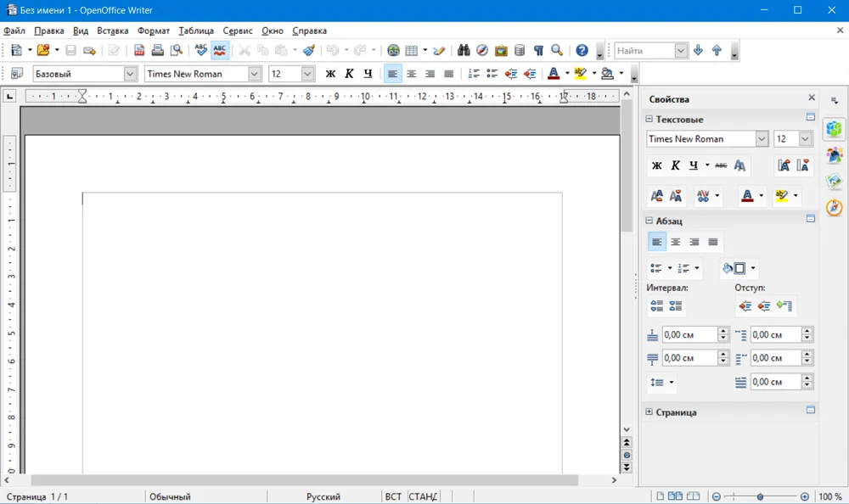Click the Format paintbrush icon
This screenshot has height=504, width=849.
[x=309, y=50]
